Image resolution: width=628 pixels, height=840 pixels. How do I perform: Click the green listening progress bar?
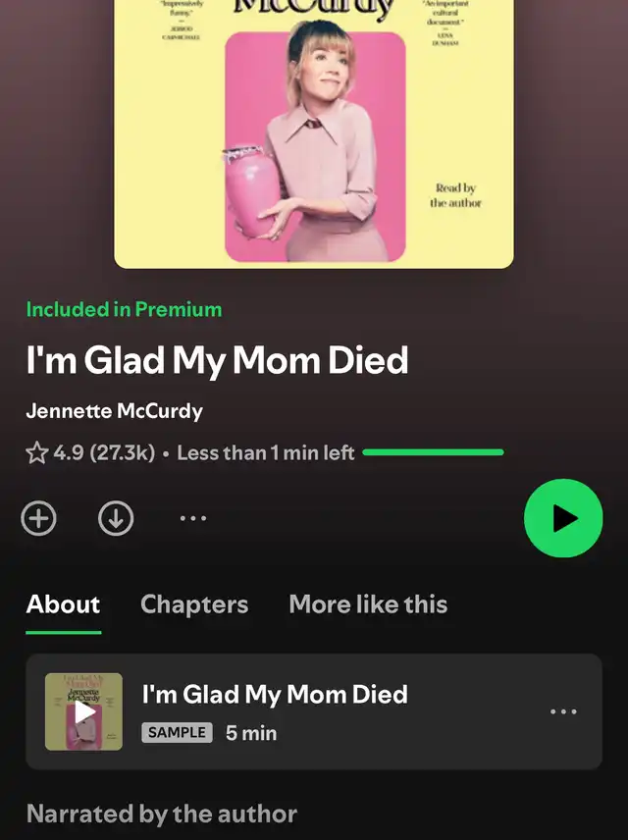[x=433, y=452]
